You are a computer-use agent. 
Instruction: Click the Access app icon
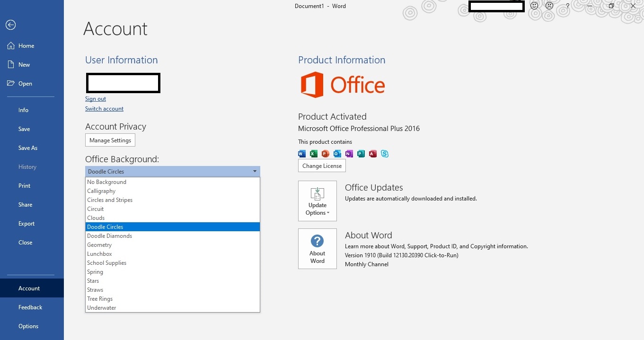click(x=373, y=154)
